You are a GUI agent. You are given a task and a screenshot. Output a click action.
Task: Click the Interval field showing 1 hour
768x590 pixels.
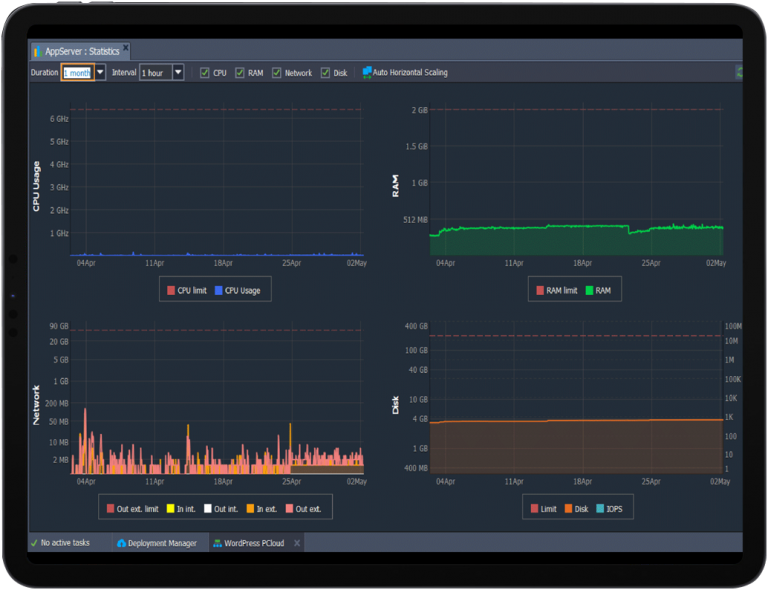pyautogui.click(x=155, y=73)
